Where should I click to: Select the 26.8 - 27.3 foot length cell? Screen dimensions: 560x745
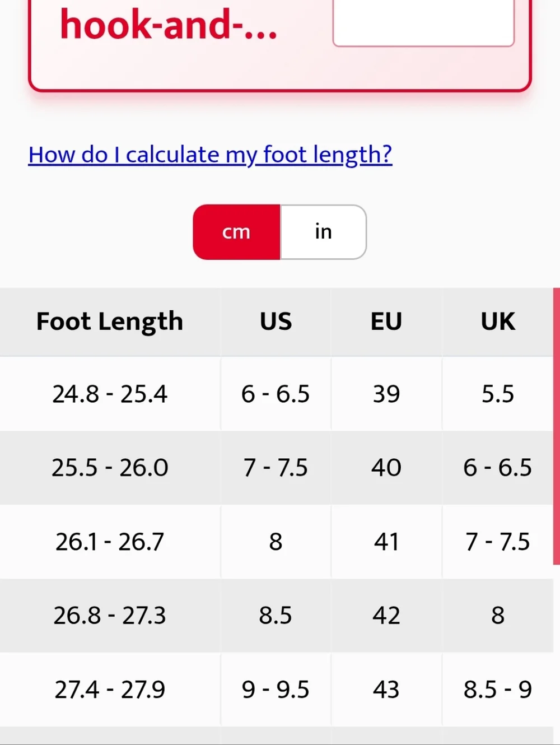click(110, 616)
